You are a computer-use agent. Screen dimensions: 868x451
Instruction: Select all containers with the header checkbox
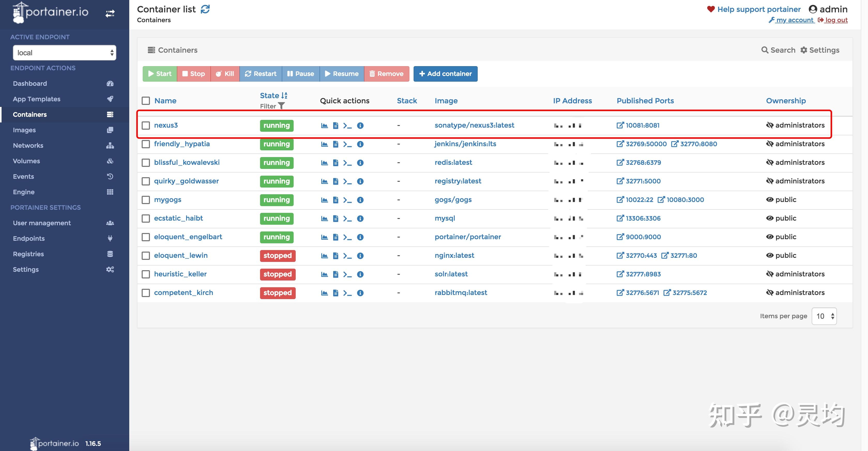146,100
